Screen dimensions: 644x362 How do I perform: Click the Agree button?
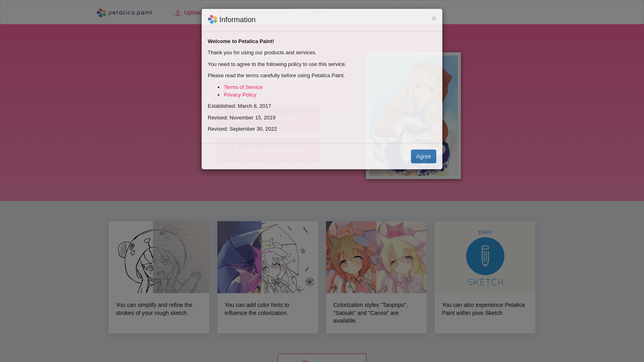pyautogui.click(x=423, y=156)
